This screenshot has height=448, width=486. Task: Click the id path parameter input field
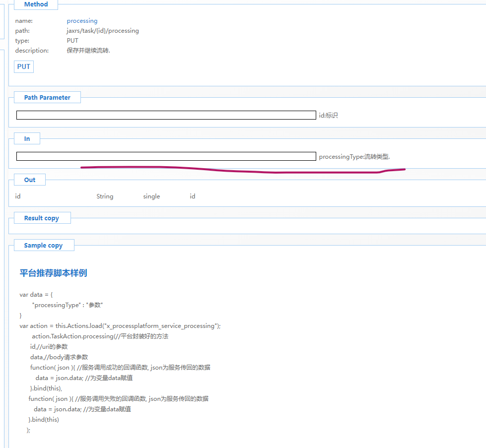point(166,115)
